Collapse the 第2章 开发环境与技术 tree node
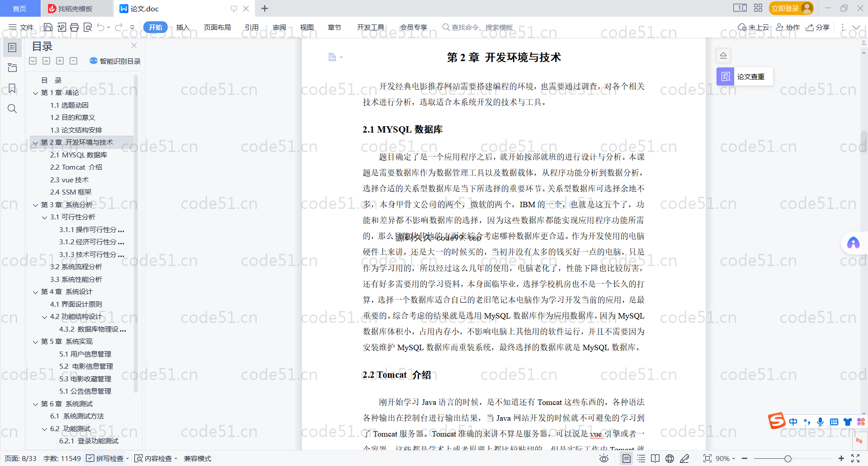The height and width of the screenshot is (466, 868). coord(35,143)
